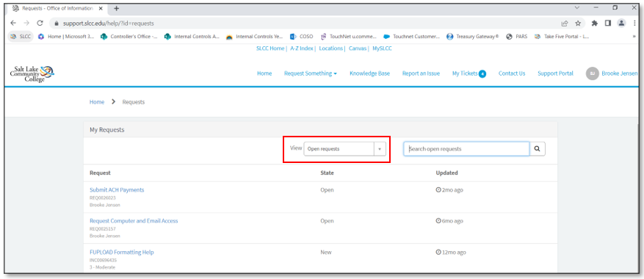Go back in browser history
644x279 pixels.
13,23
